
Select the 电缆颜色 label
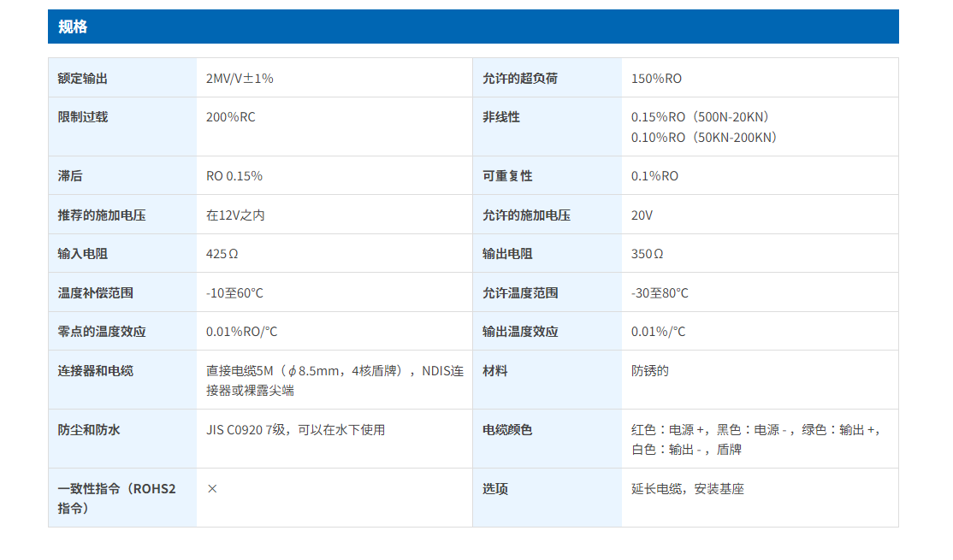(507, 430)
